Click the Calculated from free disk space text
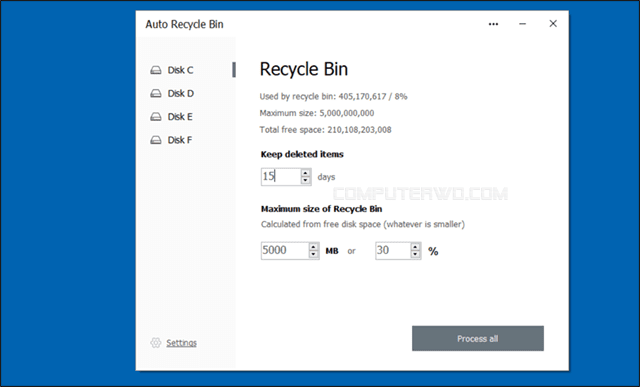Image resolution: width=640 pixels, height=387 pixels. pyautogui.click(x=363, y=225)
